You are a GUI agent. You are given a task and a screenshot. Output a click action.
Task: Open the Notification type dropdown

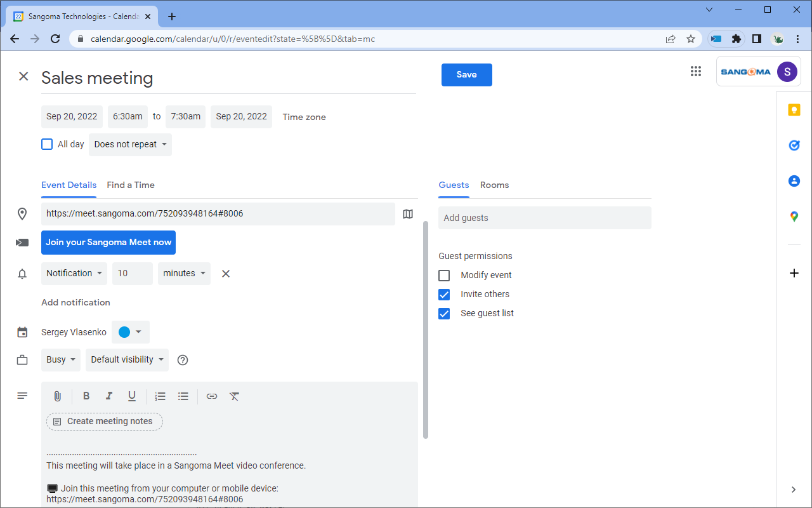click(74, 274)
